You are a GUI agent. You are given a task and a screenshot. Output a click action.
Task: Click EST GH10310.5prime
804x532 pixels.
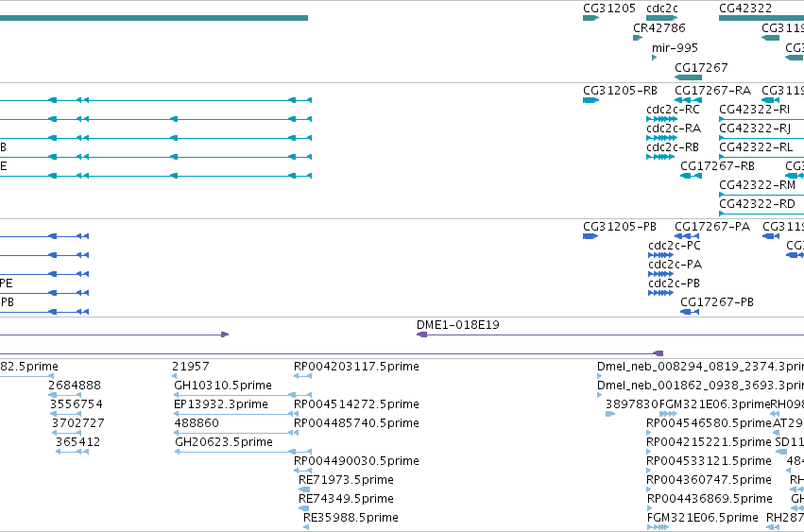tap(223, 386)
